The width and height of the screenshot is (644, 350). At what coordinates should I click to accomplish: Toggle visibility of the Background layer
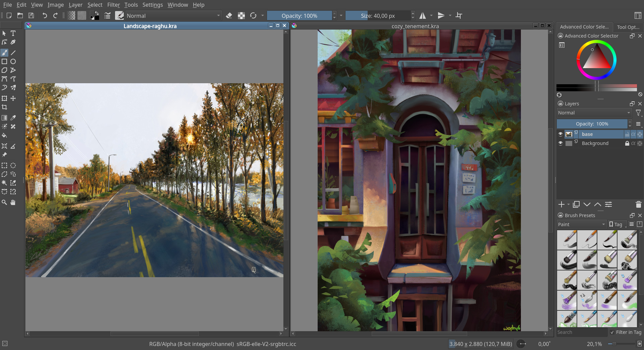pyautogui.click(x=560, y=143)
